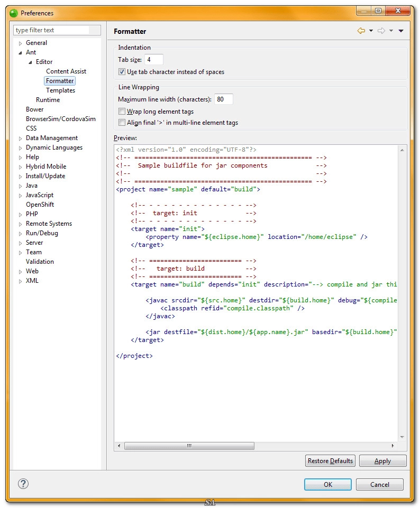The image size is (420, 508).
Task: Open the OpenShift preferences page
Action: (x=40, y=205)
